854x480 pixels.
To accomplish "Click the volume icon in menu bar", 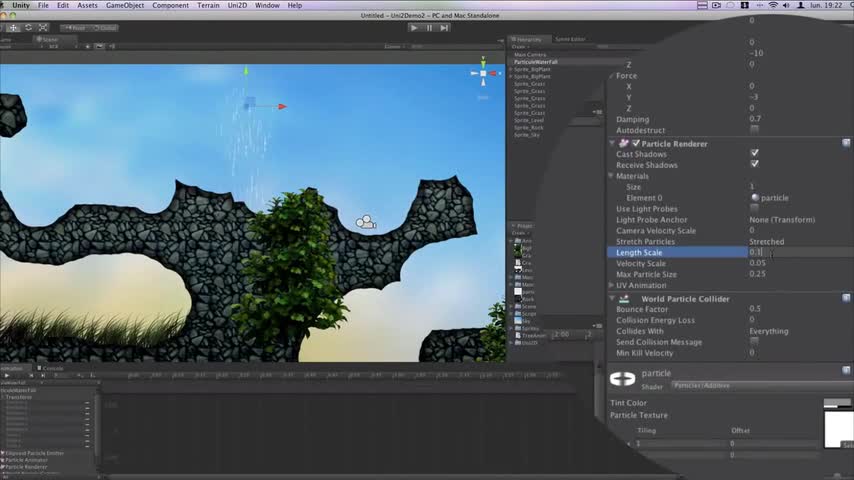I will point(786,5).
